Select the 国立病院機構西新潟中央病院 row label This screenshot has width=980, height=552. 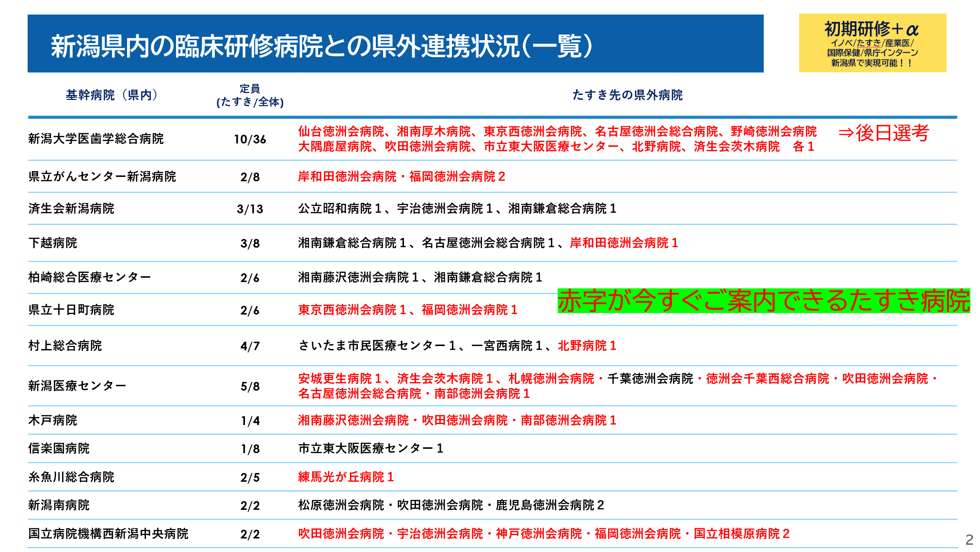(108, 534)
